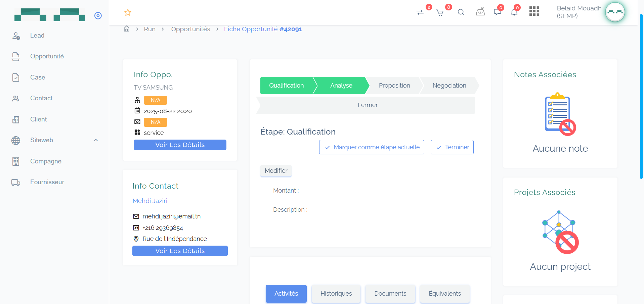Go to Run in breadcrumb
The height and width of the screenshot is (304, 644).
pos(150,29)
